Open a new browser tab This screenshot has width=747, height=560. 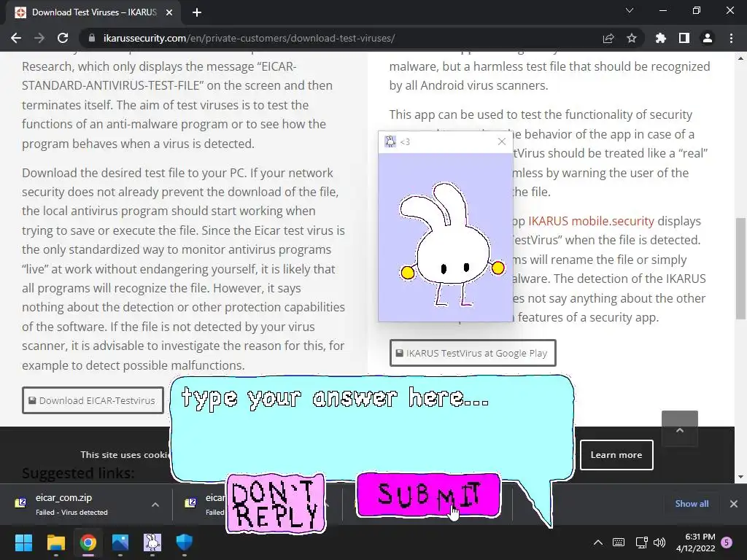click(x=197, y=12)
